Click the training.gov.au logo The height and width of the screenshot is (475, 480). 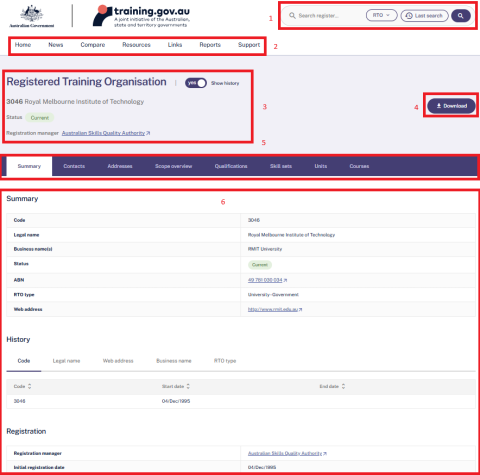point(141,16)
